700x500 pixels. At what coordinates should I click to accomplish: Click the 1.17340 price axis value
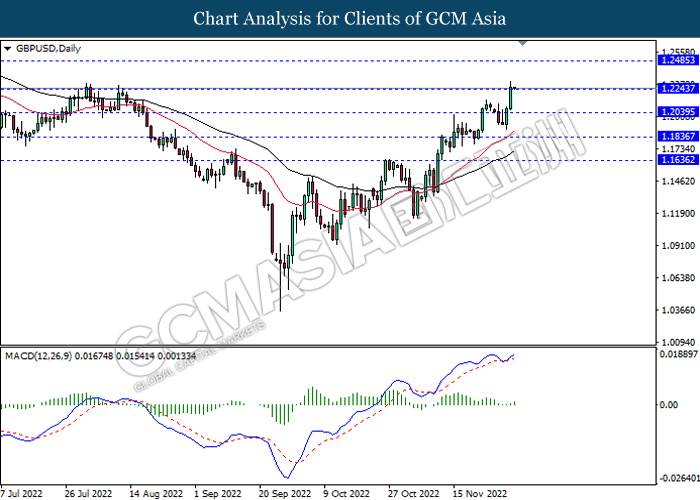[x=679, y=149]
